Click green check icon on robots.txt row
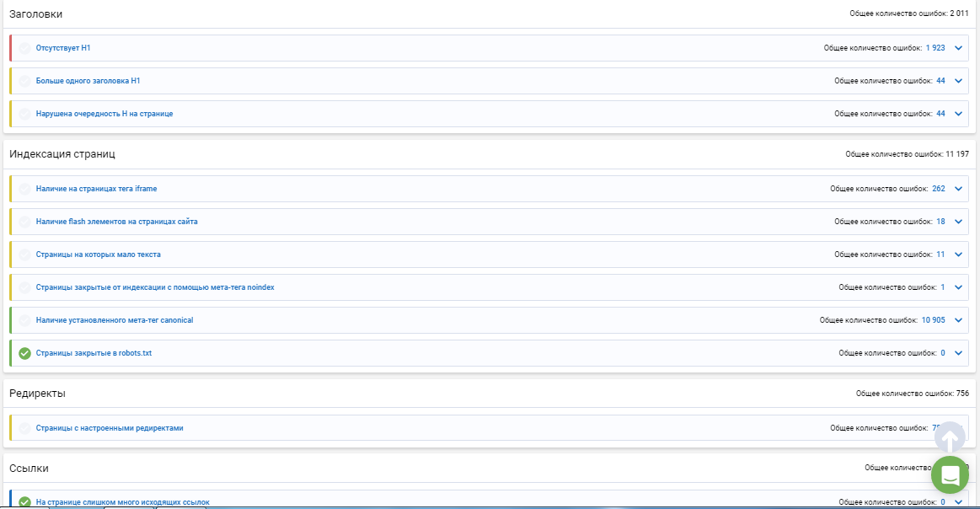The image size is (980, 509). (24, 353)
